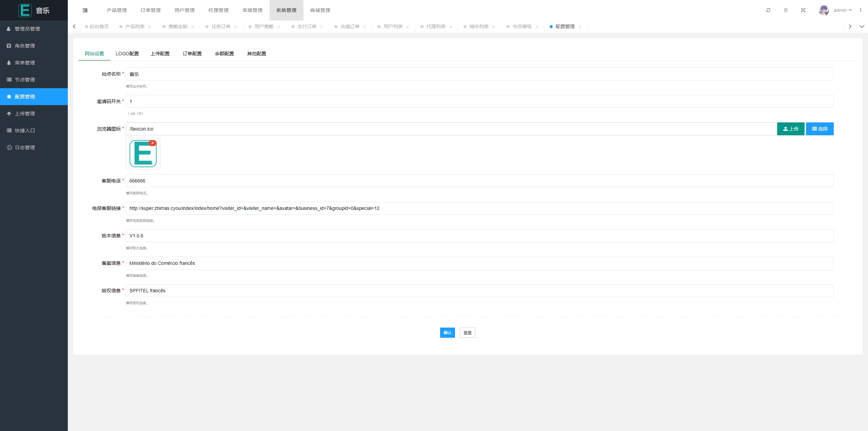
Task: Click the green 上传 button
Action: 790,129
